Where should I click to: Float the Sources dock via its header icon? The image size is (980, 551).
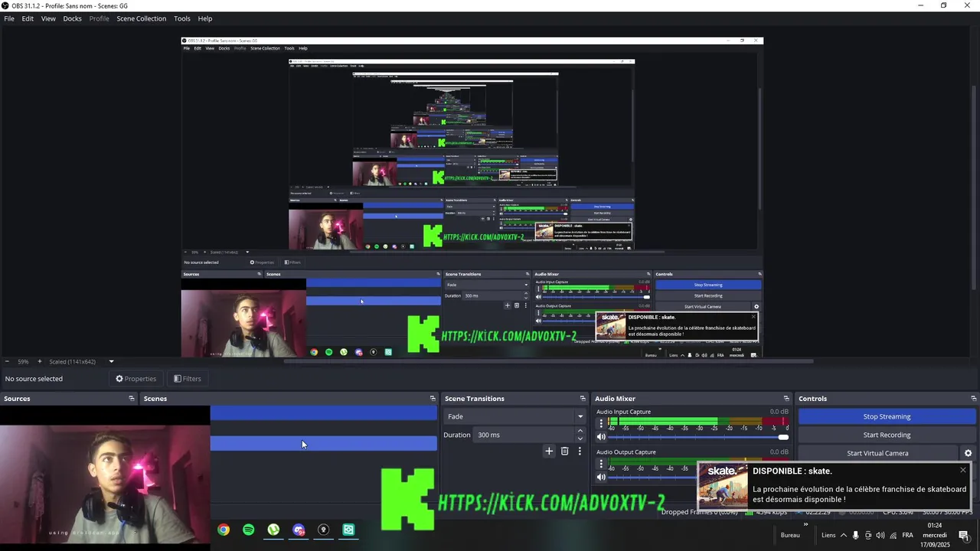pos(132,399)
